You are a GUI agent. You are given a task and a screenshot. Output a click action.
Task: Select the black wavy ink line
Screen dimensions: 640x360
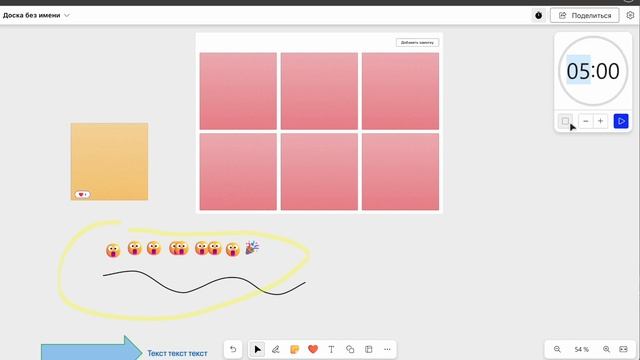pyautogui.click(x=204, y=282)
